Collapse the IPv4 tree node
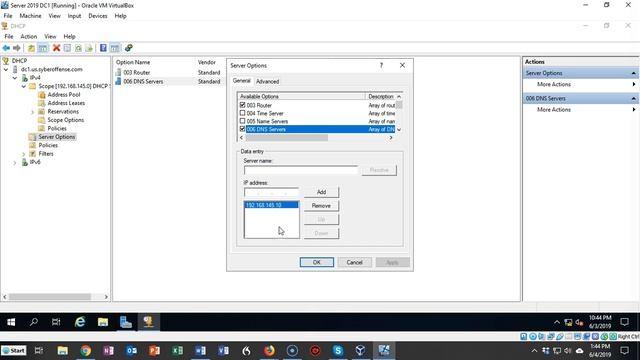Screen dimensions: 640x360 15,78
